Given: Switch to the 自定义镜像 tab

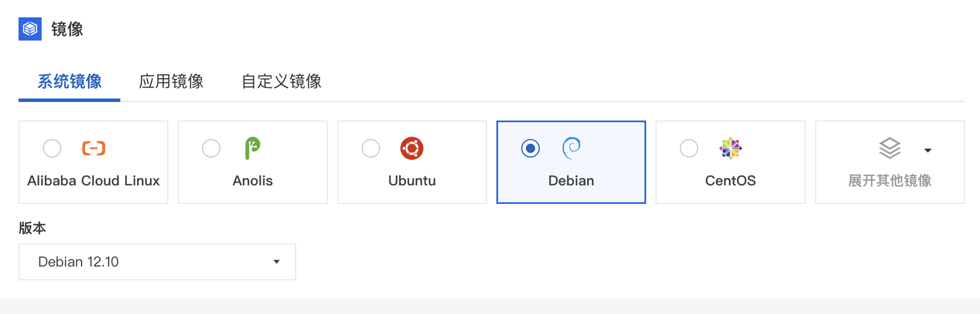Looking at the screenshot, I should point(282,81).
